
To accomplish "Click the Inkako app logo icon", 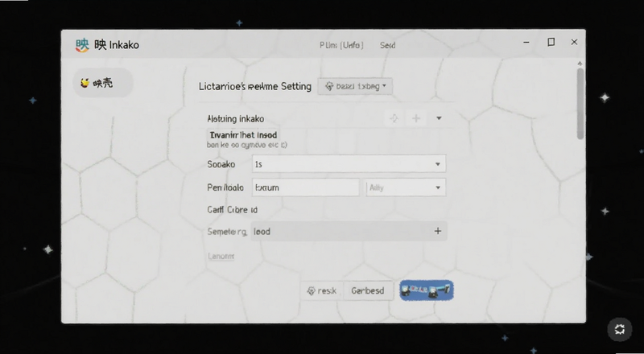I will 82,45.
